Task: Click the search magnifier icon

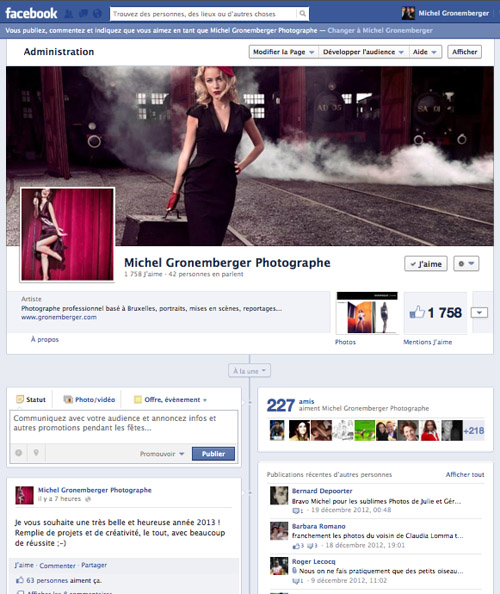Action: pyautogui.click(x=302, y=14)
